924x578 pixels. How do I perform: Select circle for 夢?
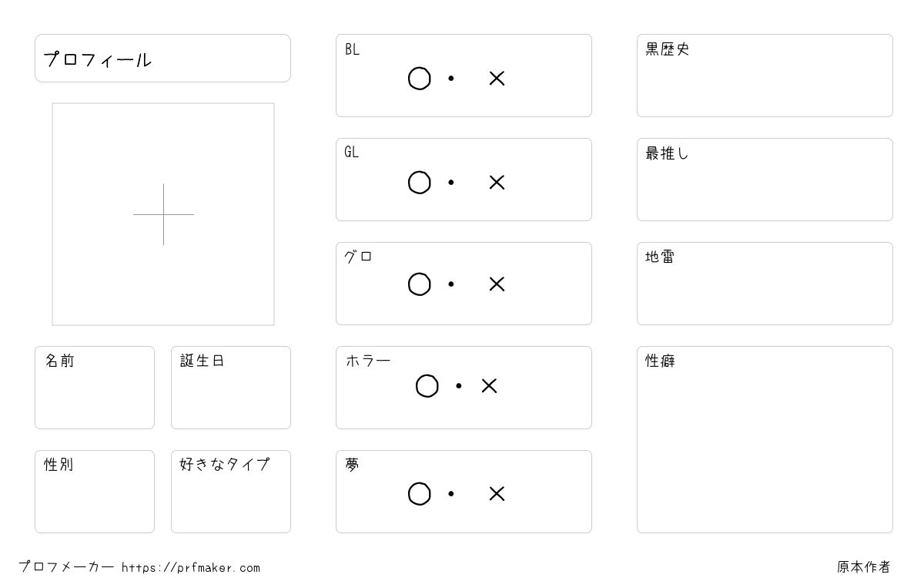point(419,494)
